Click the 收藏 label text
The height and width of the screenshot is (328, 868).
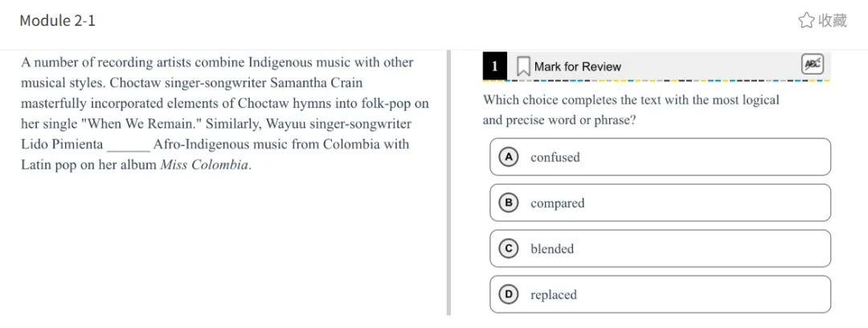pyautogui.click(x=833, y=21)
